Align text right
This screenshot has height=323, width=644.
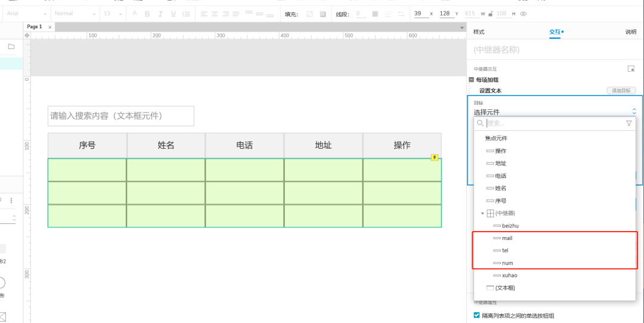coord(225,14)
